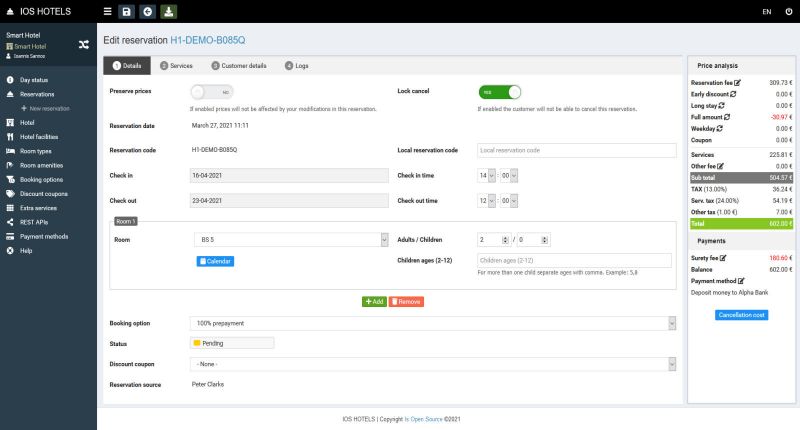Click the power logout icon
This screenshot has width=800, height=430.
(x=789, y=11)
